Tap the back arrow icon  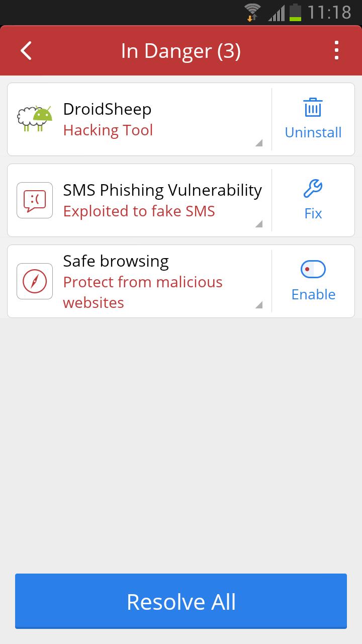point(26,51)
